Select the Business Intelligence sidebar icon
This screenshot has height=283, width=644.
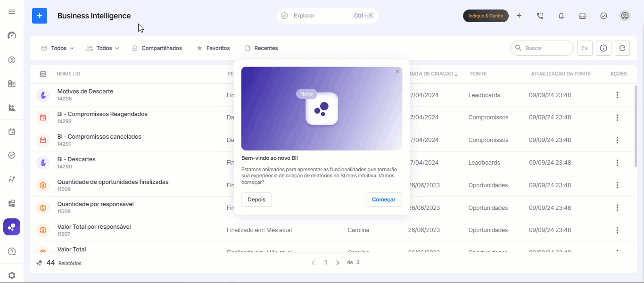tap(12, 227)
